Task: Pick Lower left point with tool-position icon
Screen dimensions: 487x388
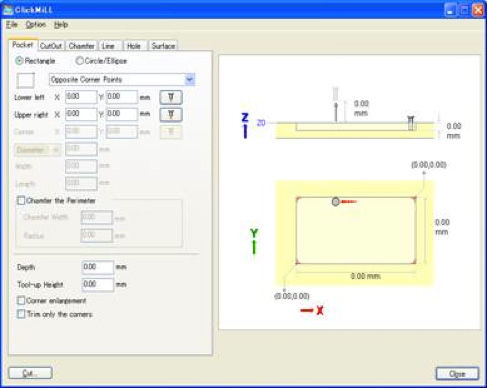Action: click(x=171, y=97)
